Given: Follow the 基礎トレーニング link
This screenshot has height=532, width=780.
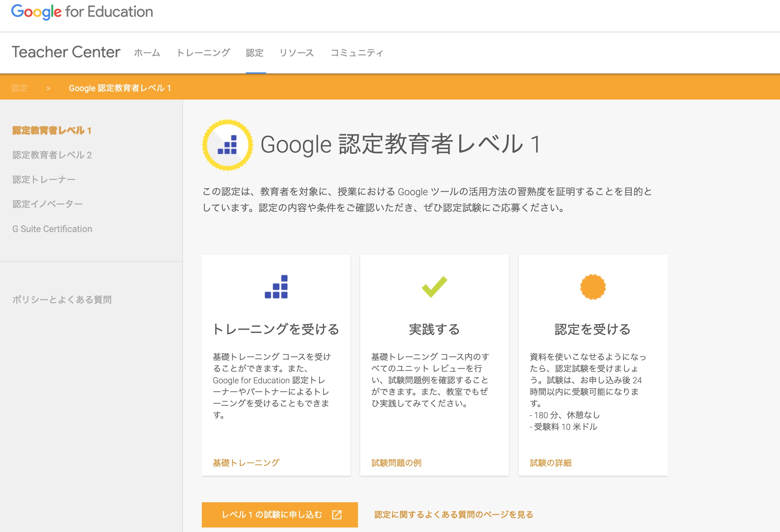Looking at the screenshot, I should coord(246,463).
